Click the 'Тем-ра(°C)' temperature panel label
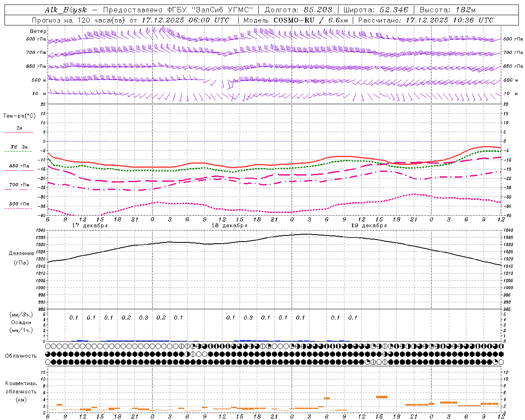This screenshot has height=420, width=525. click(x=19, y=116)
